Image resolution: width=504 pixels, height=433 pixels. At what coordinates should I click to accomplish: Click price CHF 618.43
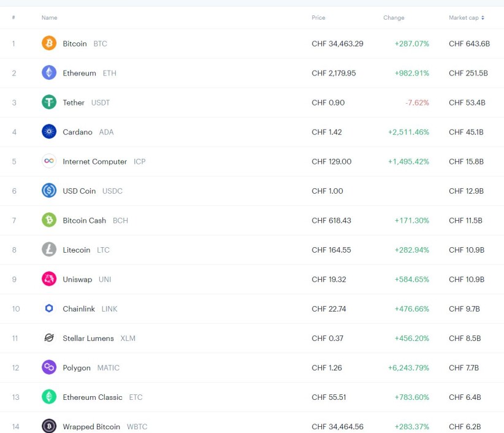pyautogui.click(x=331, y=221)
